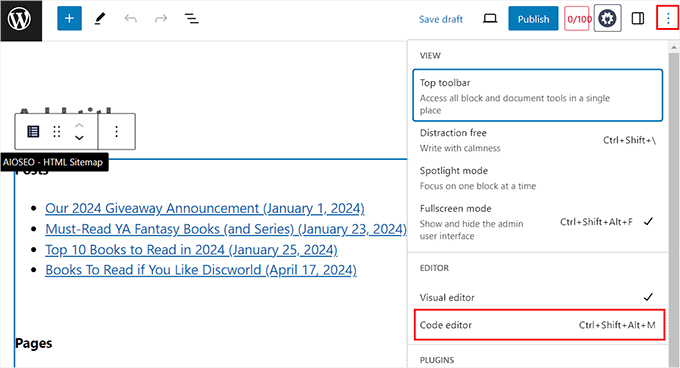This screenshot has width=680, height=368.
Task: Click the laptop Preview icon
Action: 490,19
